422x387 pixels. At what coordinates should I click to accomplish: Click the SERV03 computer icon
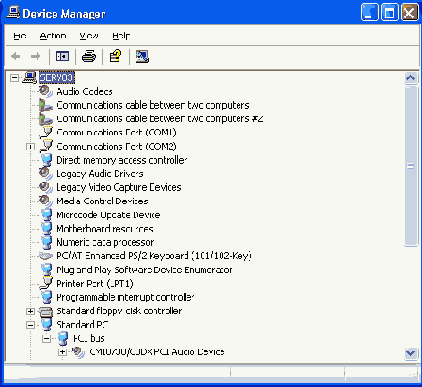point(29,78)
